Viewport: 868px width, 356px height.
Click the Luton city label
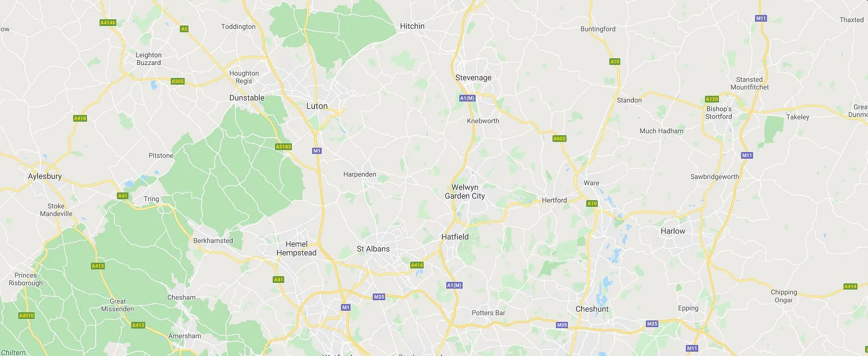pyautogui.click(x=317, y=106)
